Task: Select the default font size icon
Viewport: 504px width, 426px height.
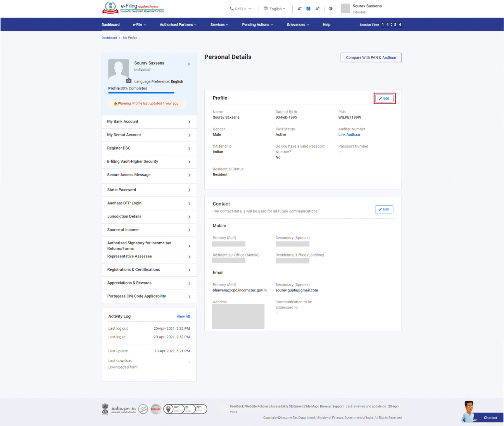Action: 308,9
